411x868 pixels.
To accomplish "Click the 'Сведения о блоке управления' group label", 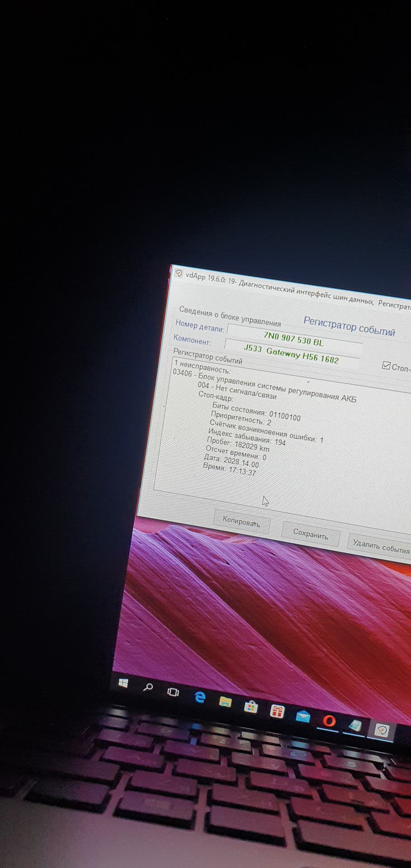I will coord(230,316).
